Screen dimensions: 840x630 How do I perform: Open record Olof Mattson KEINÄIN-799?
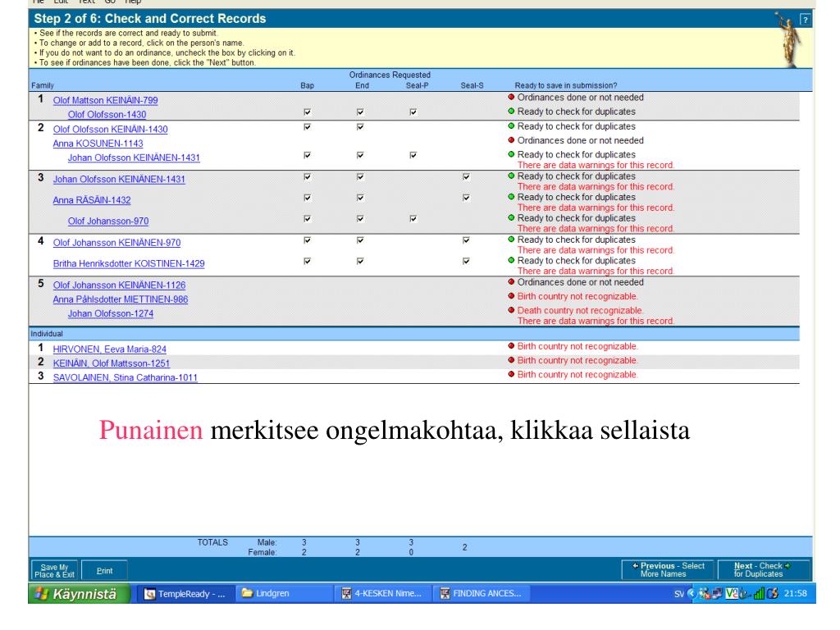coord(106,100)
